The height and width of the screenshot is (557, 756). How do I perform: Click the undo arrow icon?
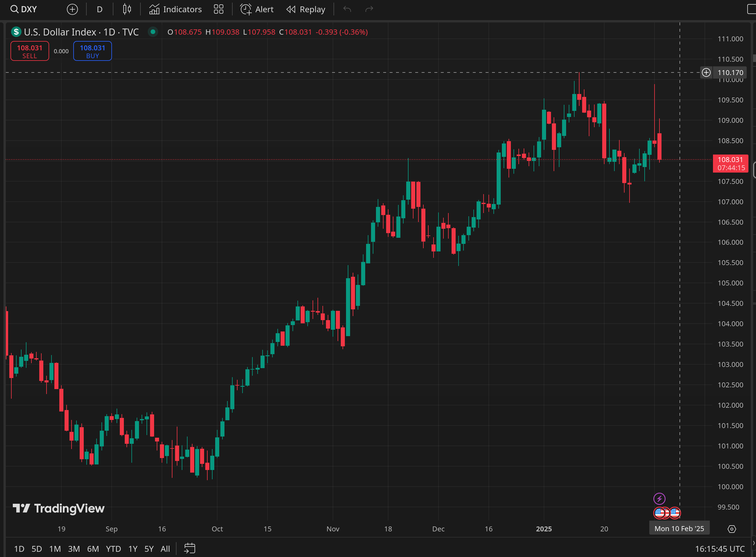347,9
